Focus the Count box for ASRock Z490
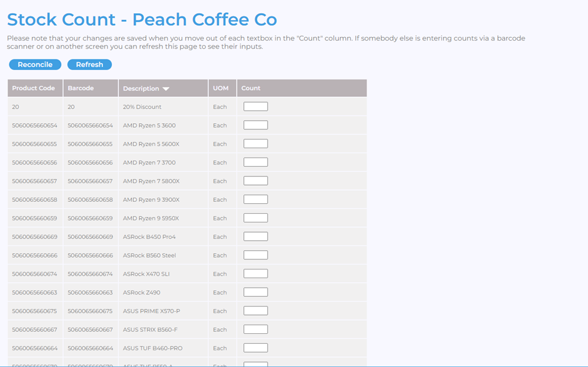The height and width of the screenshot is (367, 588). (x=256, y=292)
